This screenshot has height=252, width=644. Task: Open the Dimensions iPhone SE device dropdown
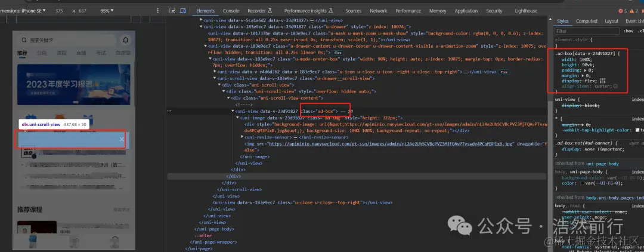tap(23, 11)
